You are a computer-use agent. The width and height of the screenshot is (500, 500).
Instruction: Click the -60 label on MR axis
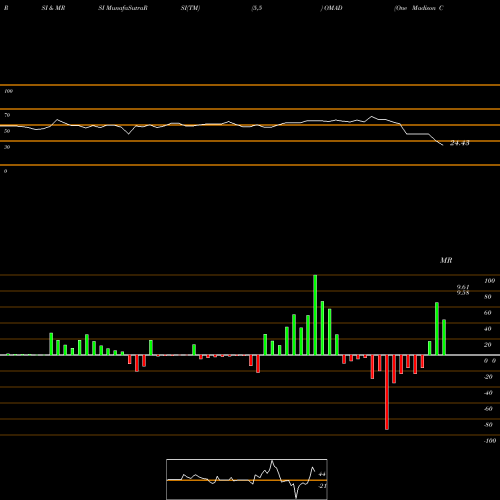[488, 409]
